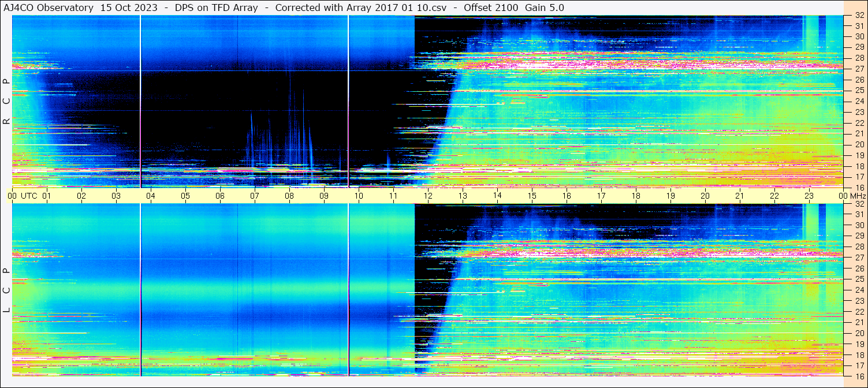Click the 18 hour label on time axis
This screenshot has height=388, width=868.
[635, 196]
